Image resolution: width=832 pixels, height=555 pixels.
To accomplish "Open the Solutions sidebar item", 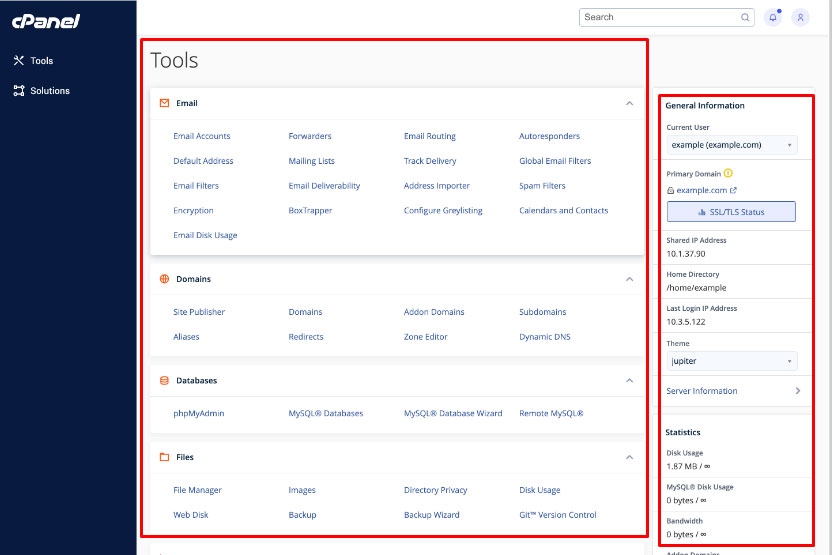I will [41, 91].
